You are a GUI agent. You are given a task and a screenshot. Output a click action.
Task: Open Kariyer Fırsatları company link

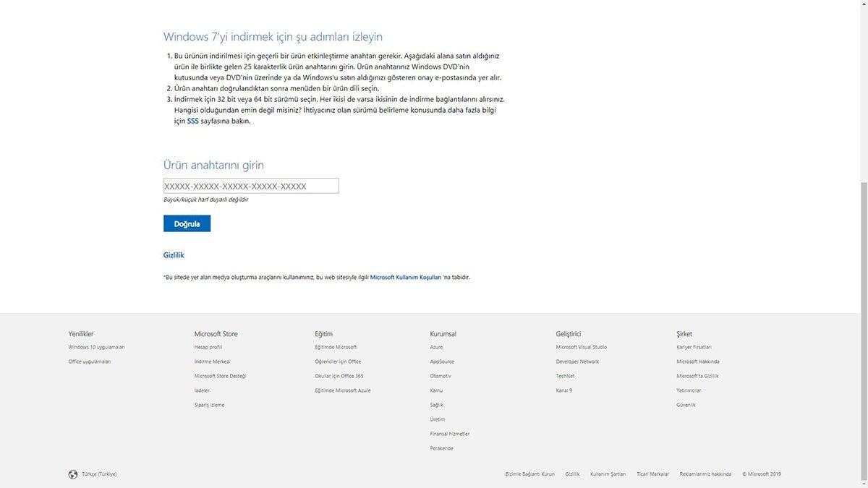pyautogui.click(x=693, y=347)
